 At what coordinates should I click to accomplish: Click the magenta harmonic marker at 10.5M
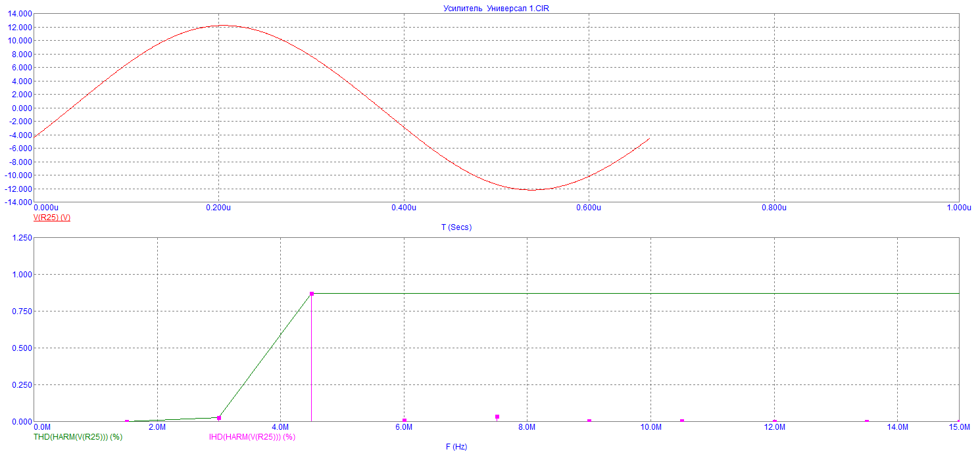pyautogui.click(x=682, y=421)
